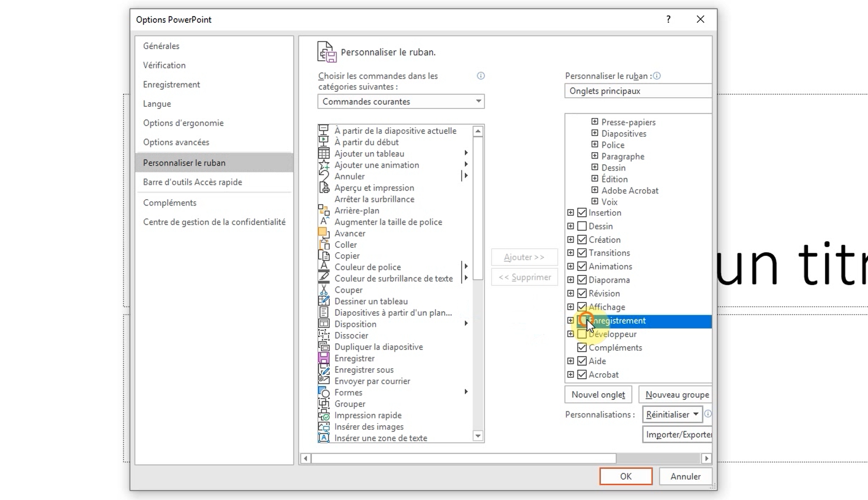
Task: Enable the Développeur checkbox
Action: [582, 334]
